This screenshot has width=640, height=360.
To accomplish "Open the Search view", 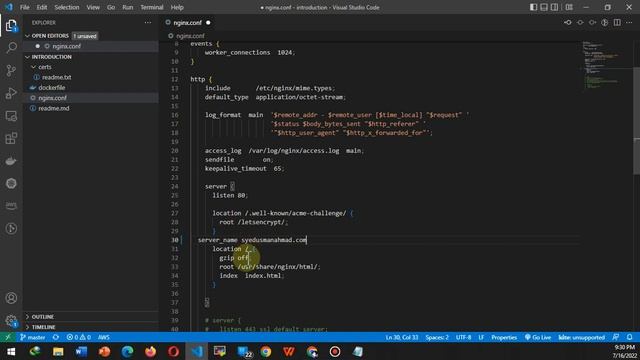I will (x=11, y=48).
